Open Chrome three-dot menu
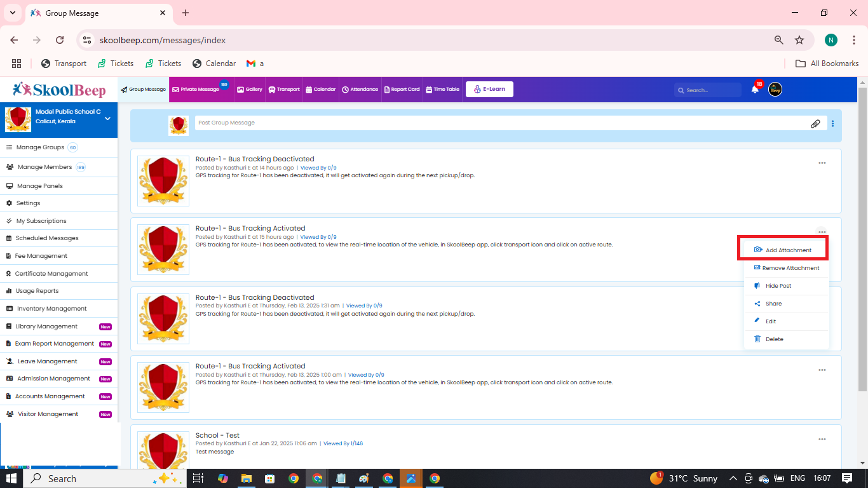The height and width of the screenshot is (498, 868). [854, 40]
